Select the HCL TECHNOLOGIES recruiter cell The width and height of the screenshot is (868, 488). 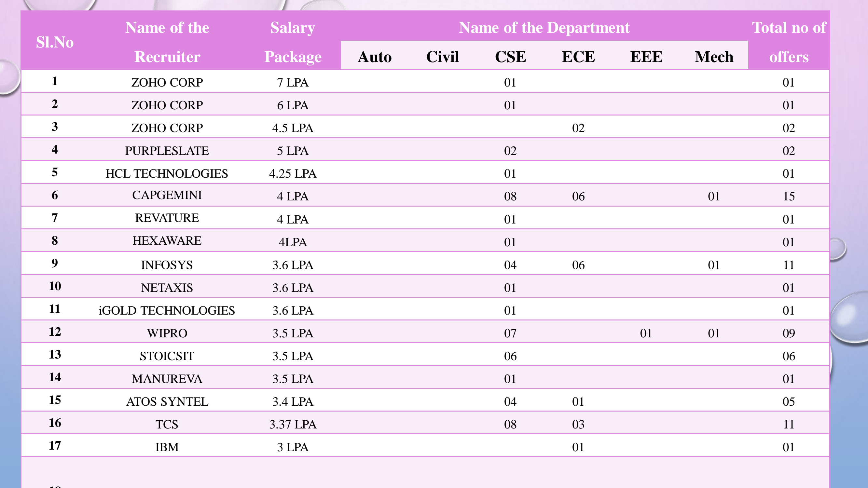coord(167,173)
